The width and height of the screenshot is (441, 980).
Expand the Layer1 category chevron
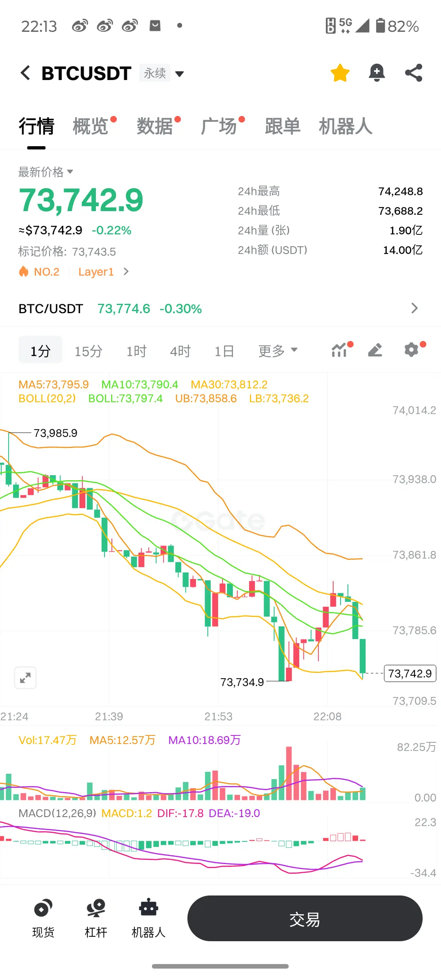(126, 272)
